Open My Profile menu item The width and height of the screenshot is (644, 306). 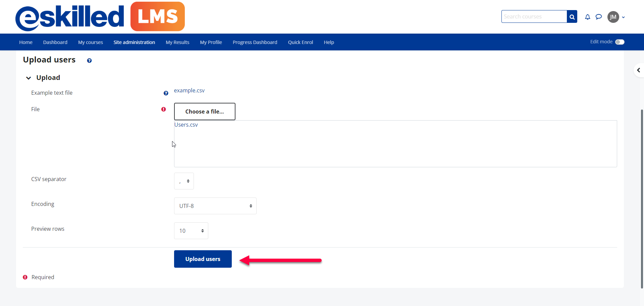pos(211,42)
